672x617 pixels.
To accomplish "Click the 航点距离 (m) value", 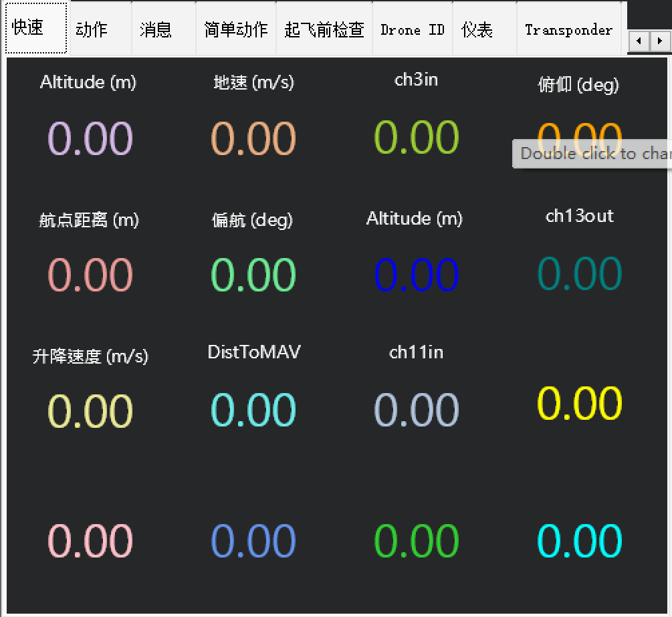I will click(90, 275).
